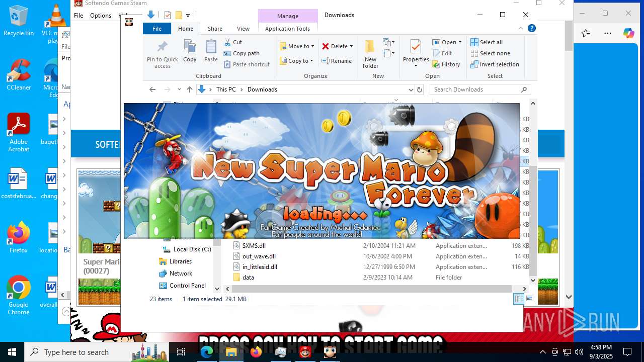Screen dimensions: 644x362
Task: Rename the selected file via ribbon
Action: (x=337, y=61)
